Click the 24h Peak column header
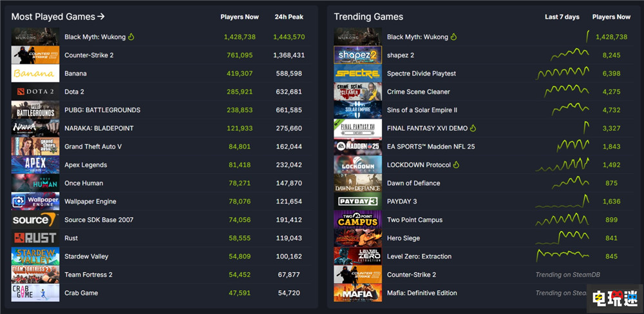The width and height of the screenshot is (644, 314). pyautogui.click(x=289, y=17)
